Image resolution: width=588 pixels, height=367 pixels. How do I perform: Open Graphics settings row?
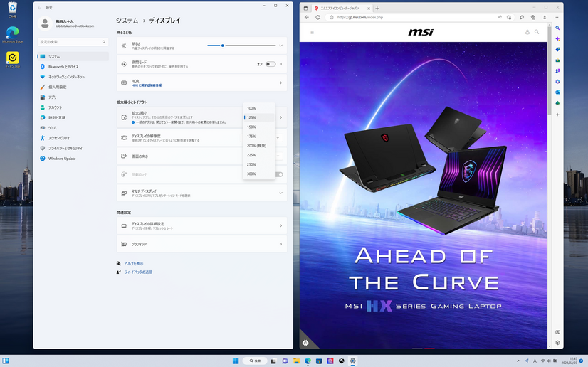coord(201,244)
